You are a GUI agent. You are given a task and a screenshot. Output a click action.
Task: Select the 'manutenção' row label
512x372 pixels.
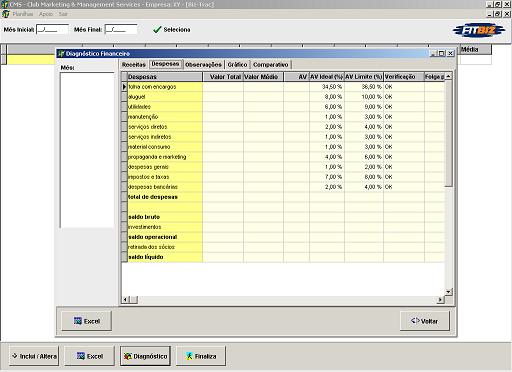point(143,117)
